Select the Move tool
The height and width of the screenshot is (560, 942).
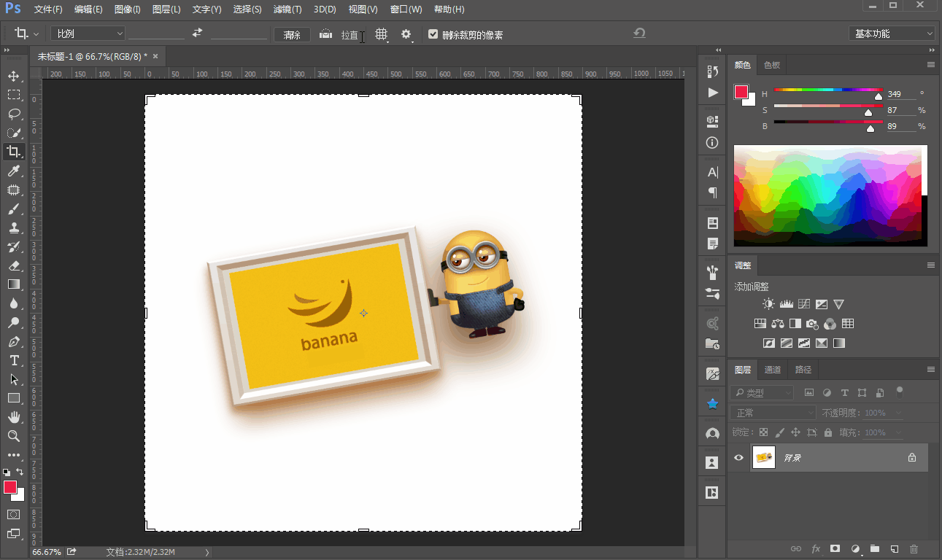coord(13,76)
